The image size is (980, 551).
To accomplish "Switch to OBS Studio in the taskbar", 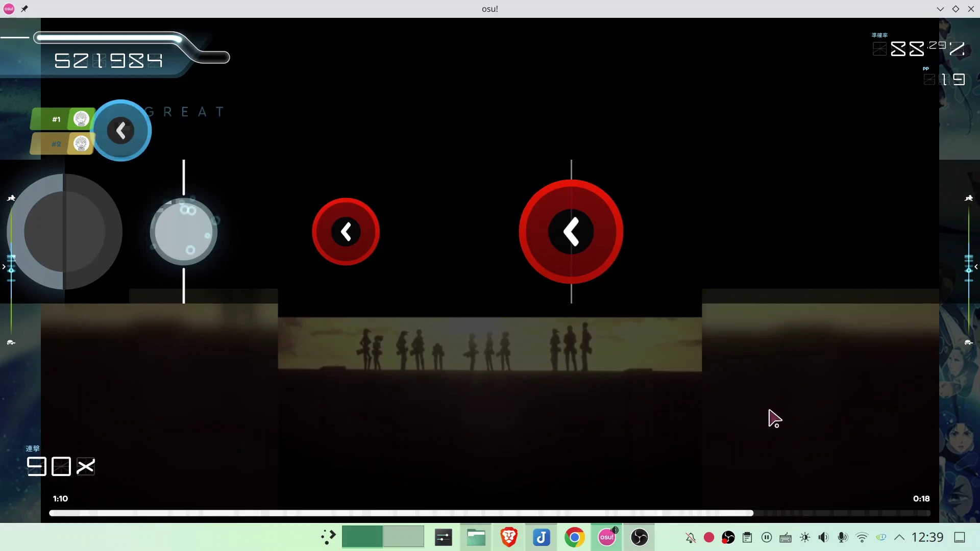I will 639,537.
